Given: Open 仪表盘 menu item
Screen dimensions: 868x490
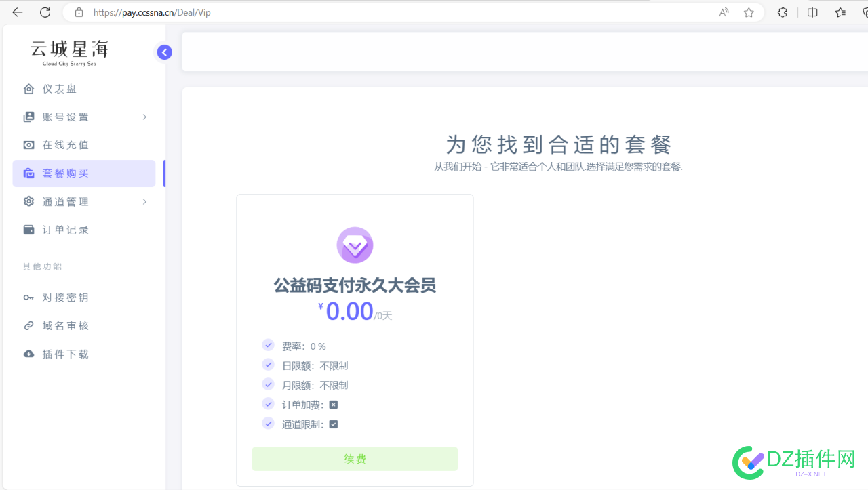Looking at the screenshot, I should (x=84, y=89).
